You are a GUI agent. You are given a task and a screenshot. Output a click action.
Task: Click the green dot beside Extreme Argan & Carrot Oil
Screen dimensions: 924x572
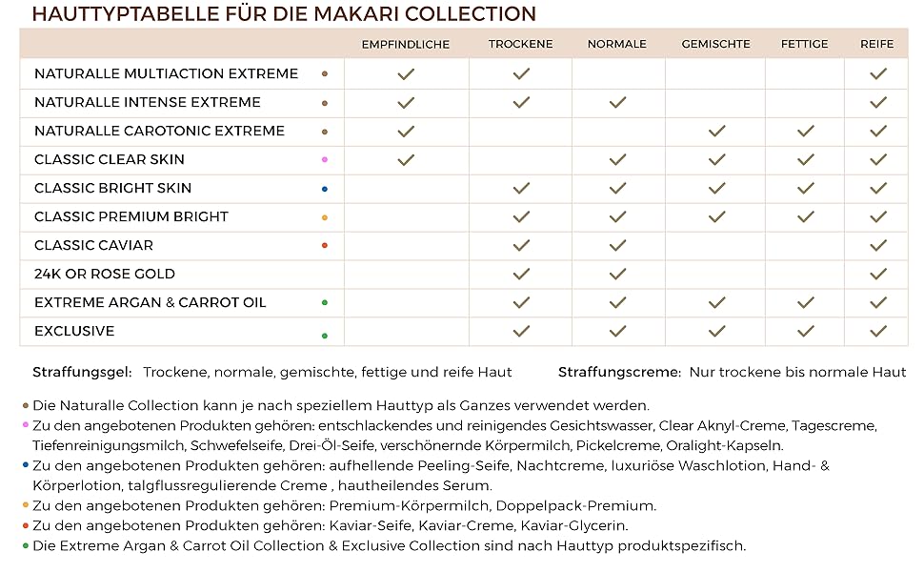click(x=325, y=303)
